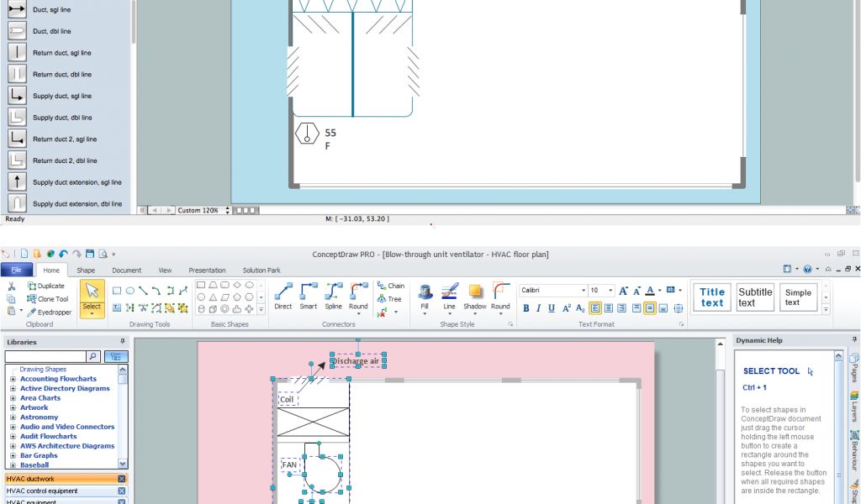
Task: Pick the Smart connector tool
Action: [309, 295]
